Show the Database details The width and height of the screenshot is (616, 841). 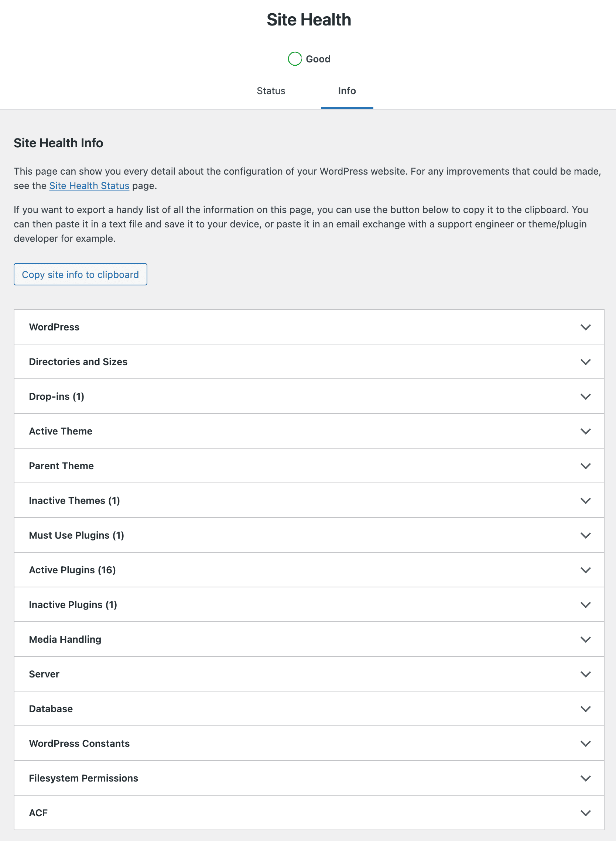(x=308, y=708)
